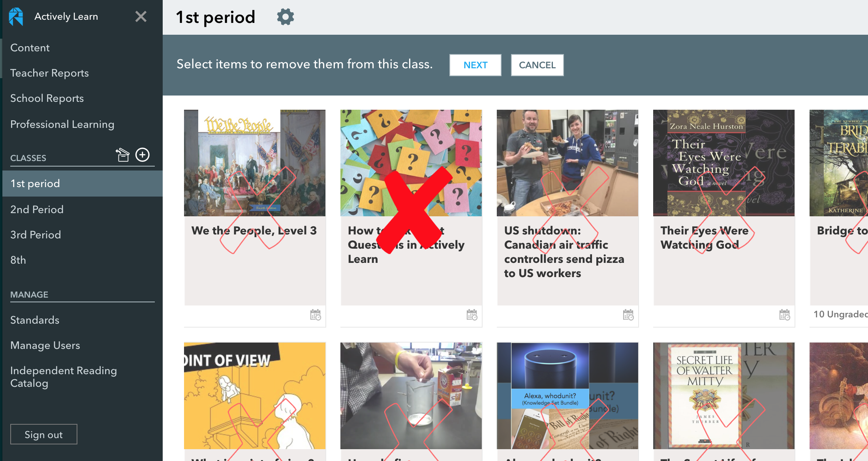Click the CANCEL button
The height and width of the screenshot is (461, 868).
tap(537, 65)
